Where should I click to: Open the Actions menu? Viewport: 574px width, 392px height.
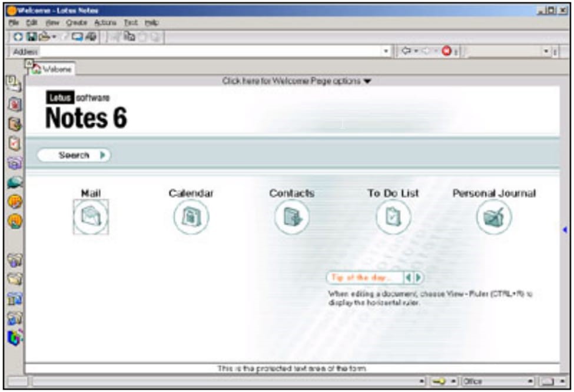coord(105,23)
